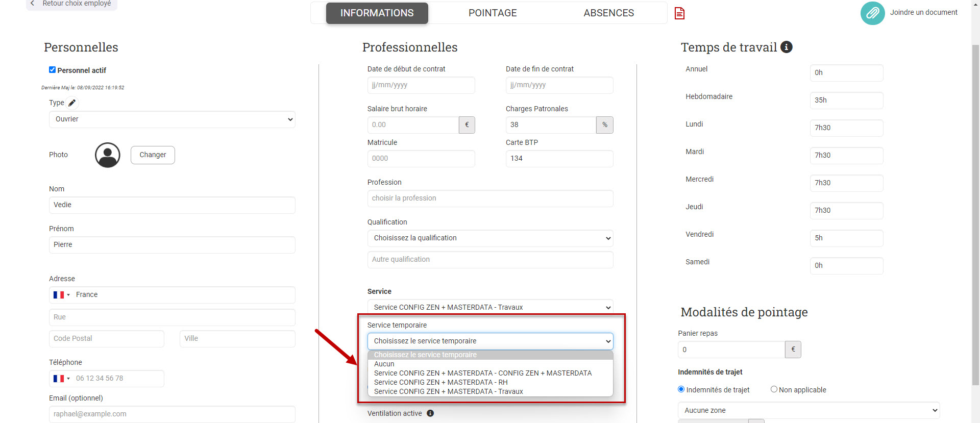The image size is (980, 423).
Task: Click the Charges Patronales field
Action: 551,125
